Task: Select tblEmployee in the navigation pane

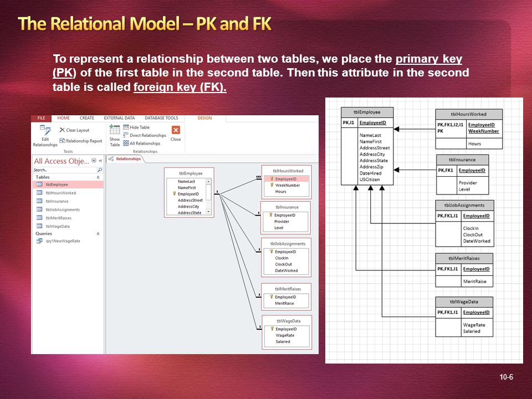Action: point(68,185)
